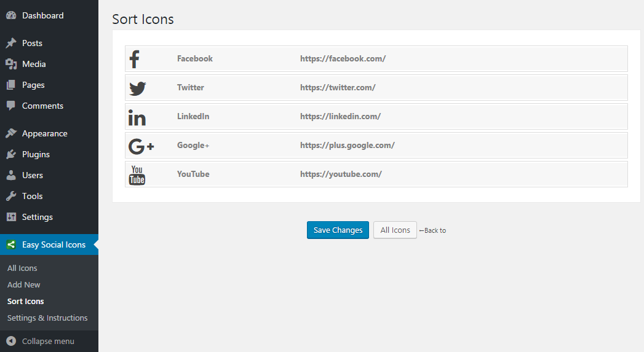Screen dimensions: 644x352
Task: Click the Media icon in sidebar
Action: [x=11, y=64]
